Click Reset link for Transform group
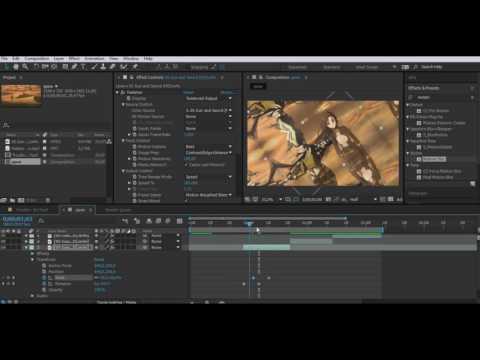480x360 pixels. click(99, 260)
